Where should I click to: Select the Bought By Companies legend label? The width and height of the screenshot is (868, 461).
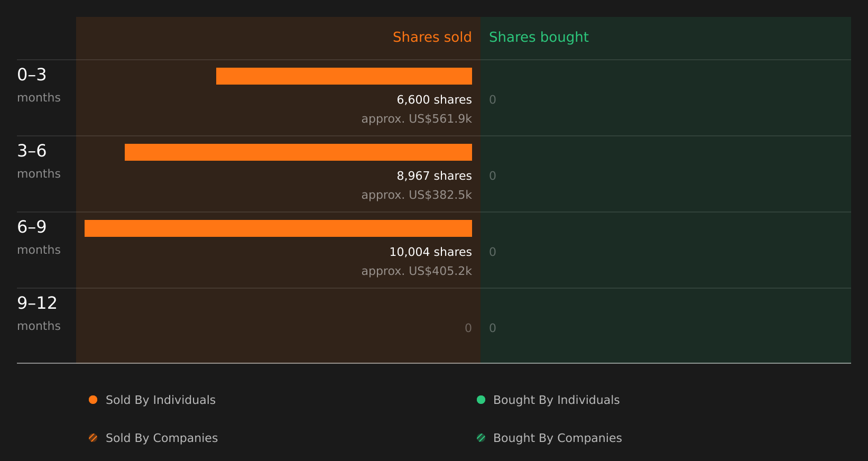pos(557,438)
